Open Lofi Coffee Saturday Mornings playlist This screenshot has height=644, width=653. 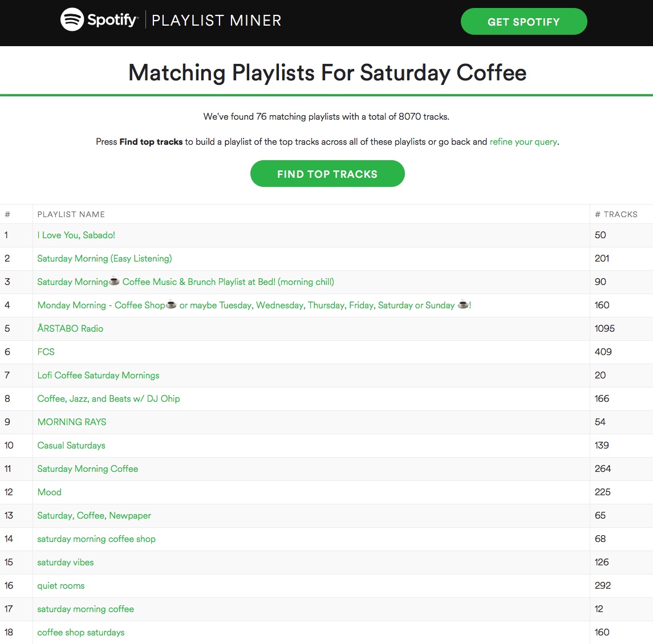click(x=98, y=376)
